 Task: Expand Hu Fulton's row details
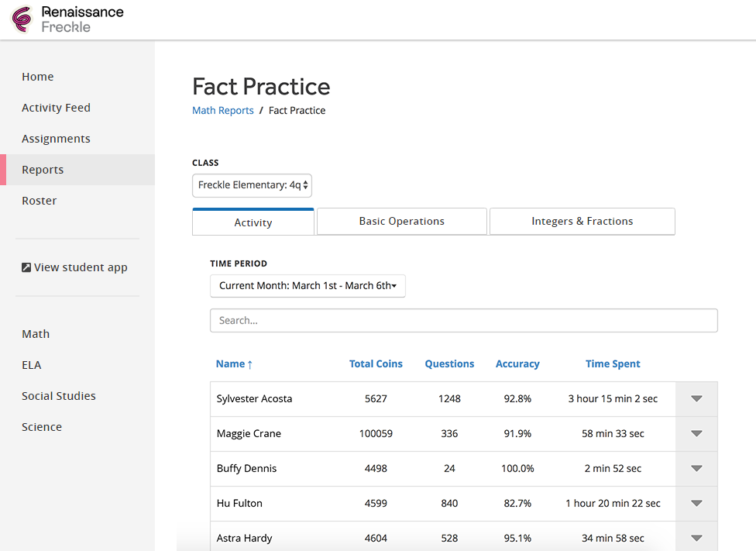coord(696,503)
